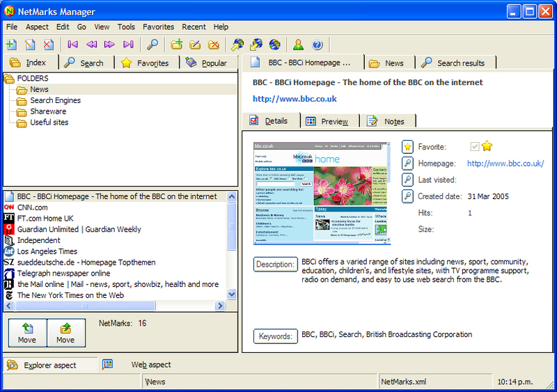The image size is (557, 392).
Task: Switch to the Popular tab
Action: [209, 63]
